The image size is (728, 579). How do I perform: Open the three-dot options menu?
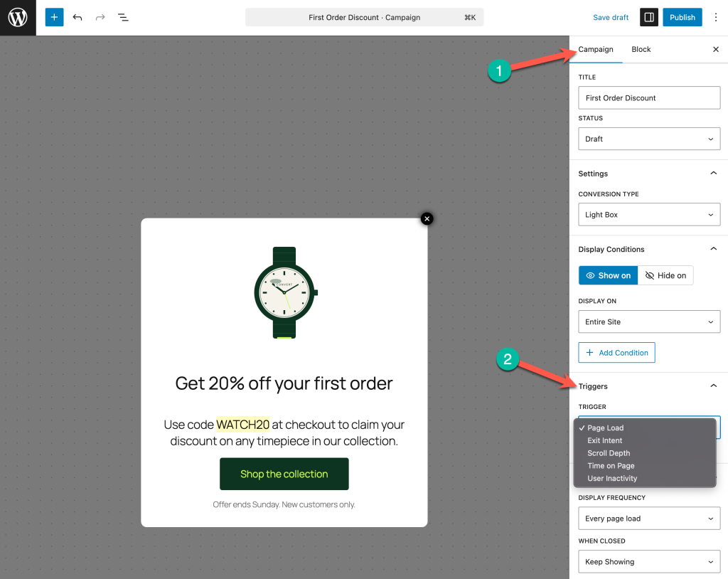pyautogui.click(x=715, y=17)
